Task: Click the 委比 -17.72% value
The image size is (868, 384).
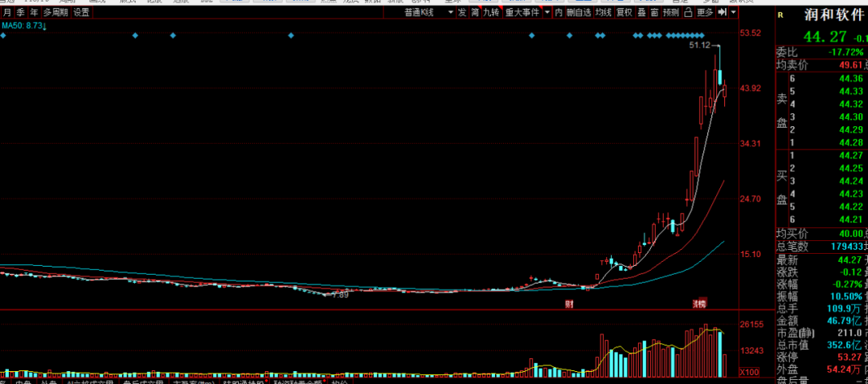Action: pyautogui.click(x=845, y=52)
